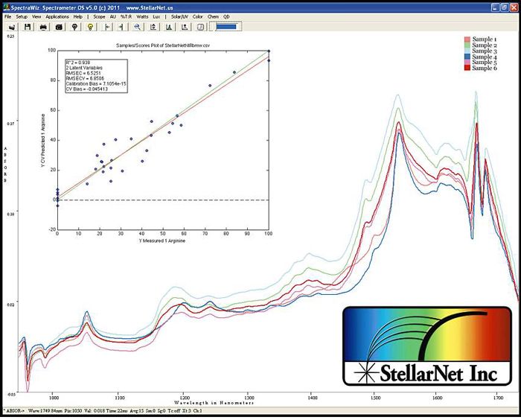Open the Chem menu

click(213, 16)
